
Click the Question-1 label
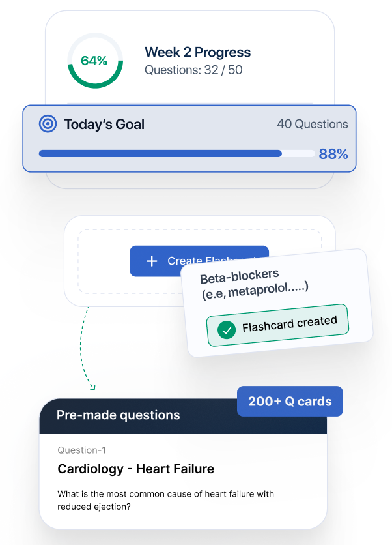pos(81,450)
